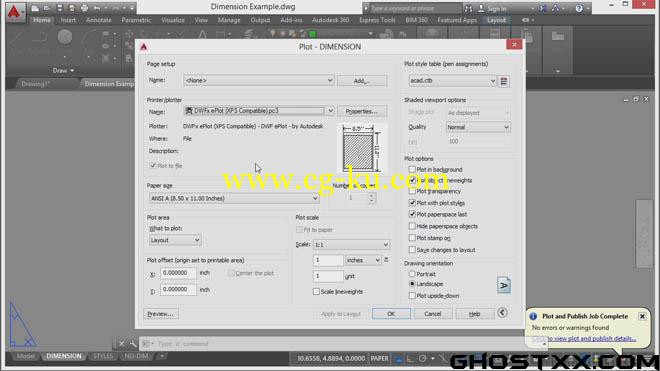Click the PAPER space status bar button
The image size is (660, 371).
(379, 358)
